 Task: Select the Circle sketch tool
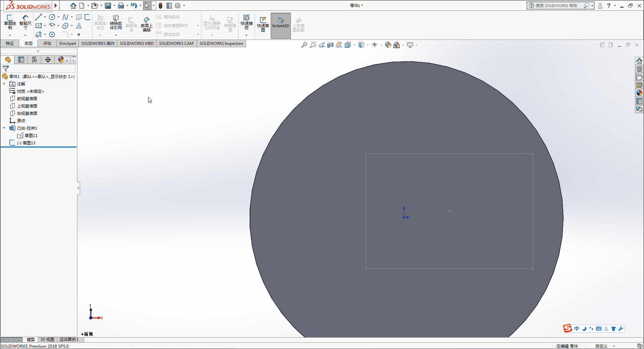point(52,17)
